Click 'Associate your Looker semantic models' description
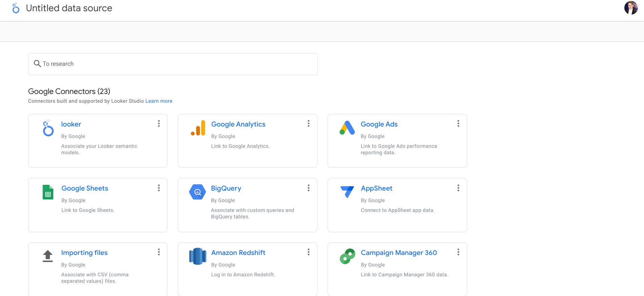644x296 pixels. 99,149
